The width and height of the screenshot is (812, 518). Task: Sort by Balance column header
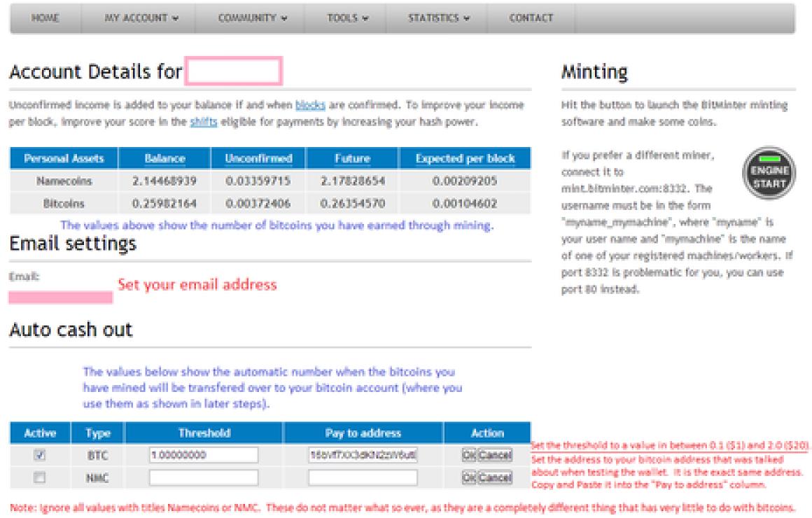164,158
